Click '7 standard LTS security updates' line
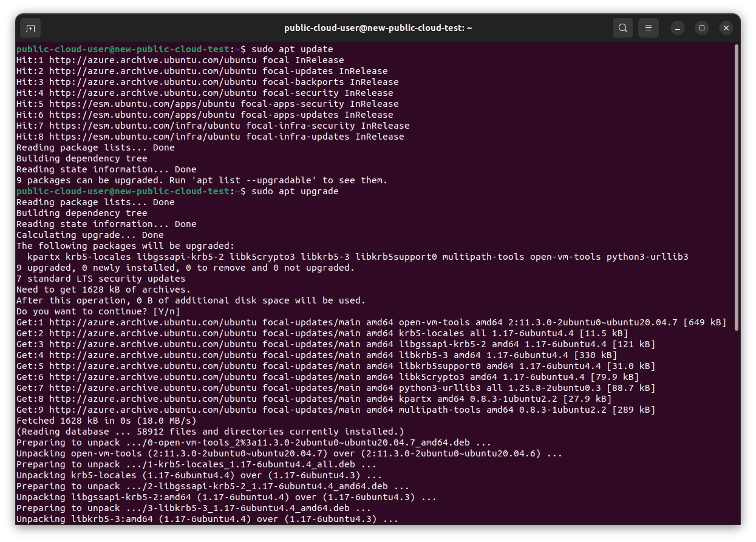 tap(101, 279)
